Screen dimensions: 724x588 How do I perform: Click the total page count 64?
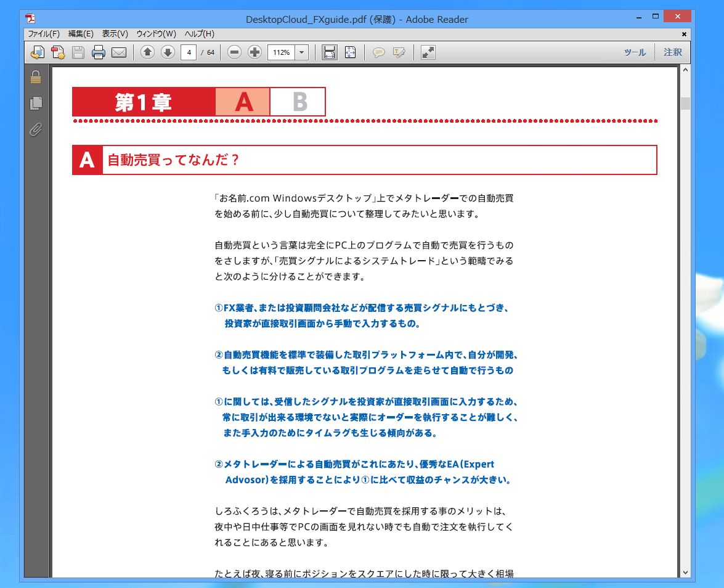[211, 52]
